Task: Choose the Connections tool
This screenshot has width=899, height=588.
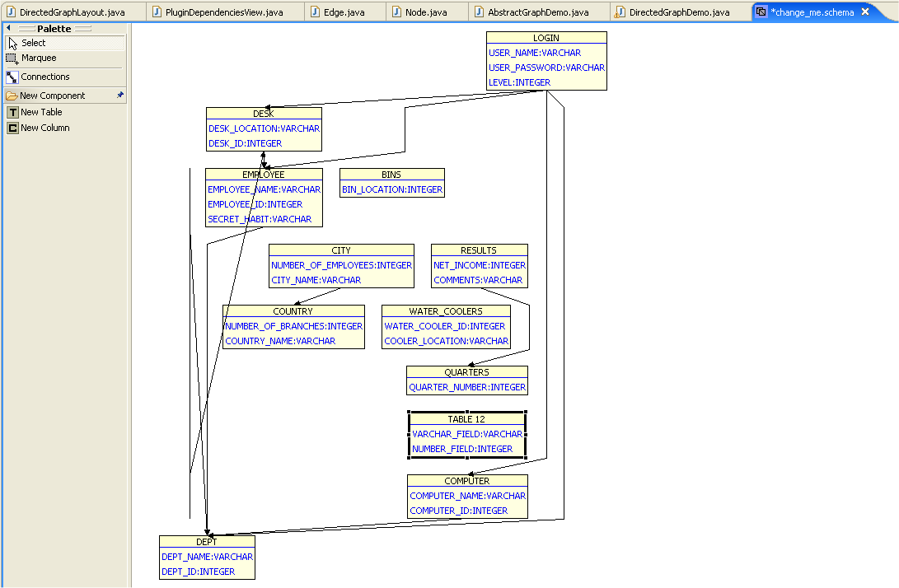Action: [44, 77]
